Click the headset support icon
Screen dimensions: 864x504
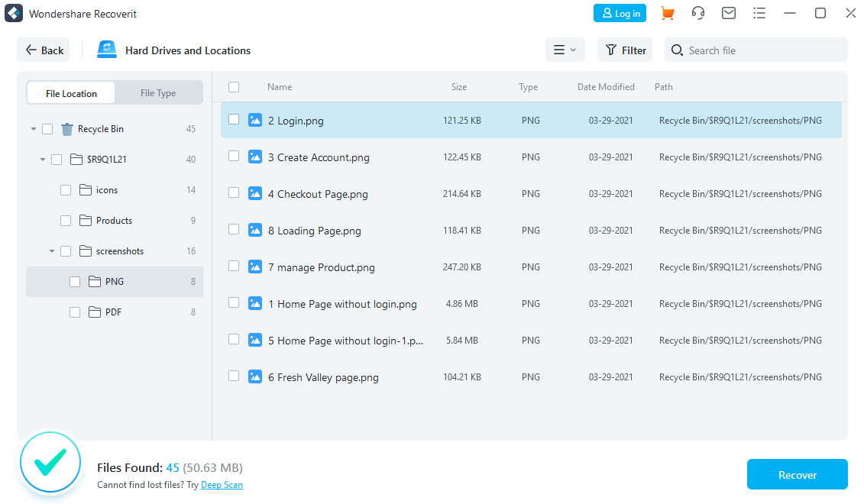[697, 14]
